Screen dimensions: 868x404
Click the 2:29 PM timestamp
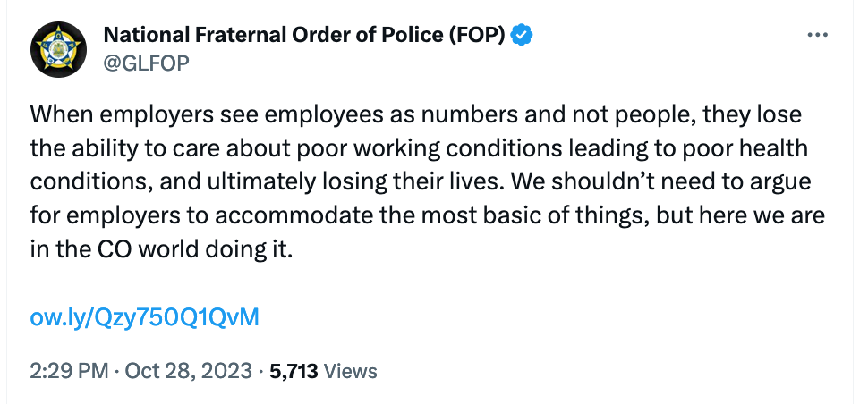[69, 371]
